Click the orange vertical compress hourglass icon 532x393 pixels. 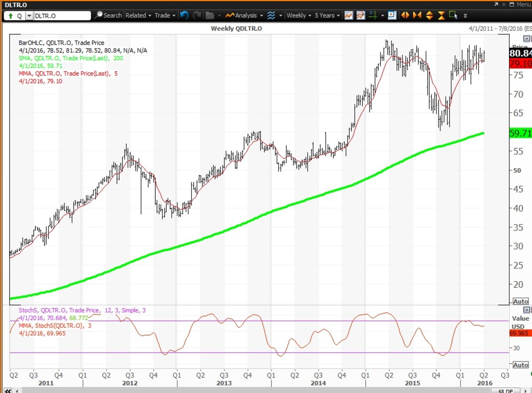coord(441,15)
